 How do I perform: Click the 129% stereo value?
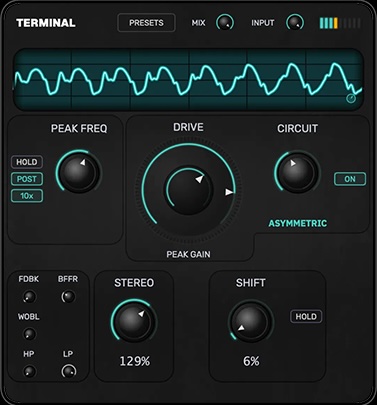pos(135,361)
